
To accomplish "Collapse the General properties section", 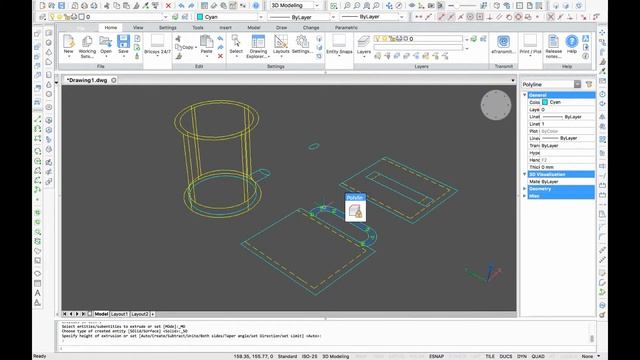I will (524, 95).
